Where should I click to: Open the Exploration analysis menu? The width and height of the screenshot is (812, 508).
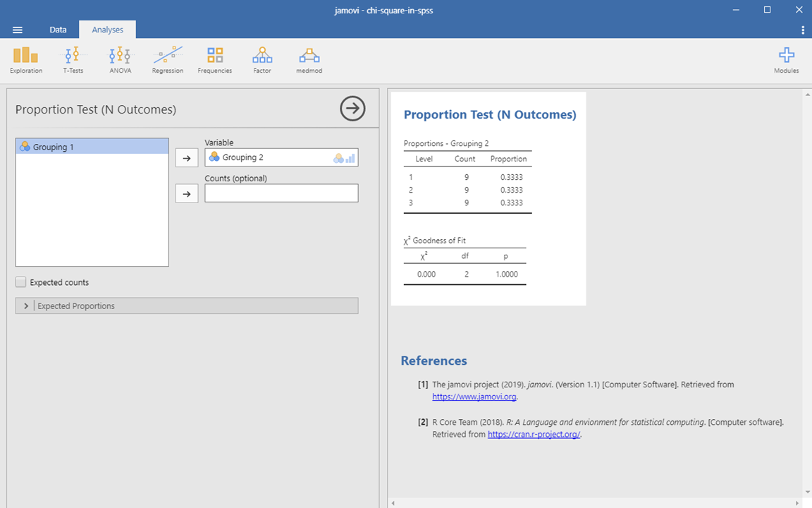pyautogui.click(x=26, y=60)
